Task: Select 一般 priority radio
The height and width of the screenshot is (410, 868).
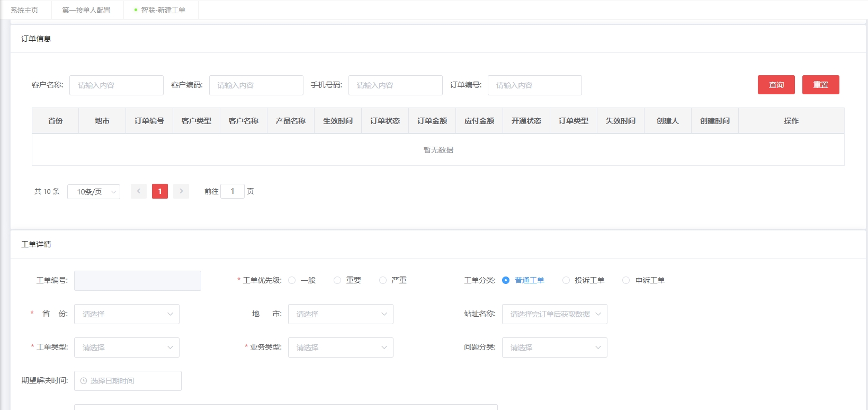Action: click(x=292, y=280)
